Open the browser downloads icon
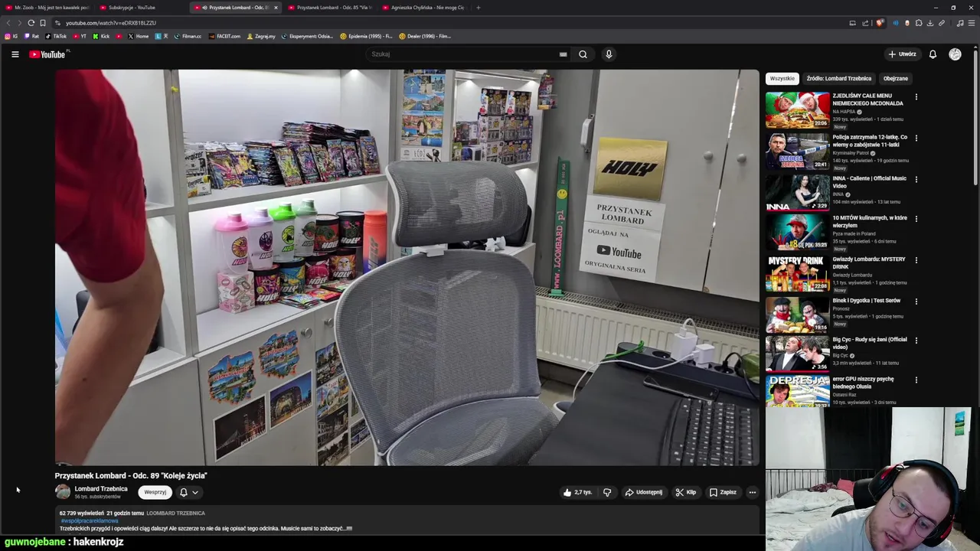 click(x=930, y=23)
